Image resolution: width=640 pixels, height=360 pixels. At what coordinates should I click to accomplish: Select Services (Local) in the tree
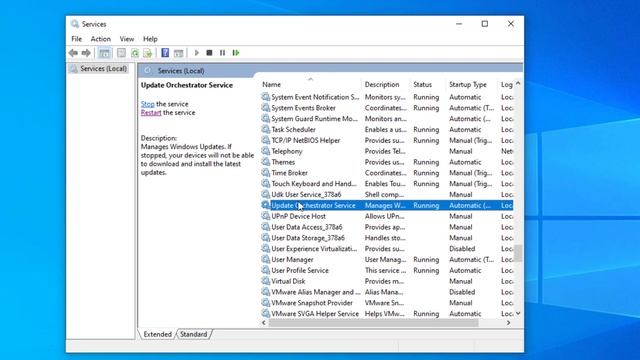[99, 69]
